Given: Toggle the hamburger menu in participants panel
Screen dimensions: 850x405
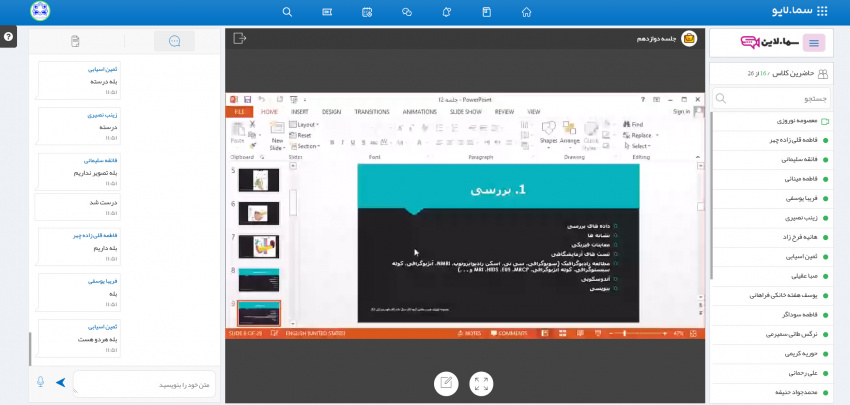Looking at the screenshot, I should [814, 42].
